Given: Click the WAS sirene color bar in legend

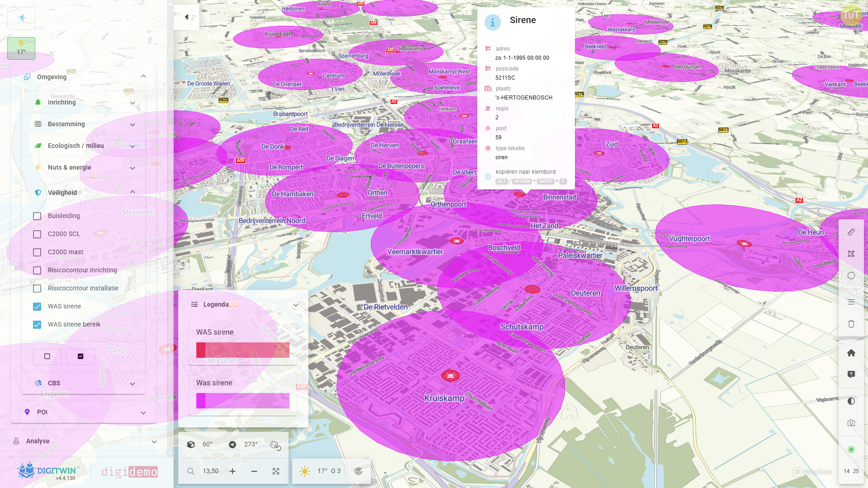Looking at the screenshot, I should tap(242, 350).
